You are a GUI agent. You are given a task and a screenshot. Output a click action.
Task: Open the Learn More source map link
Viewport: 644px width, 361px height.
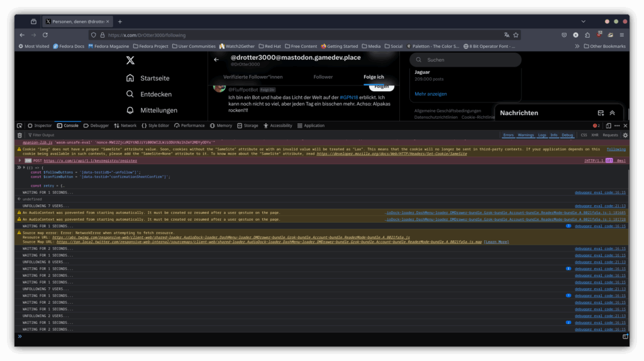point(496,242)
